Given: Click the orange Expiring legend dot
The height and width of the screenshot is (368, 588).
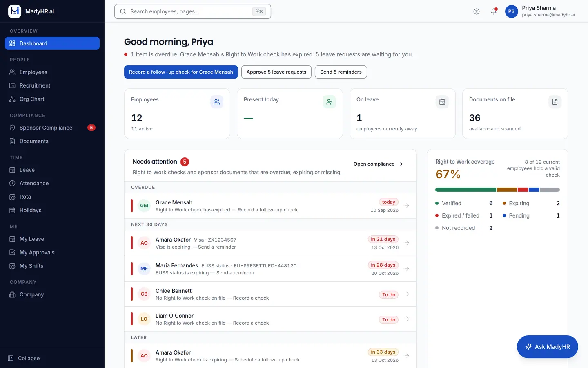Looking at the screenshot, I should (x=504, y=203).
